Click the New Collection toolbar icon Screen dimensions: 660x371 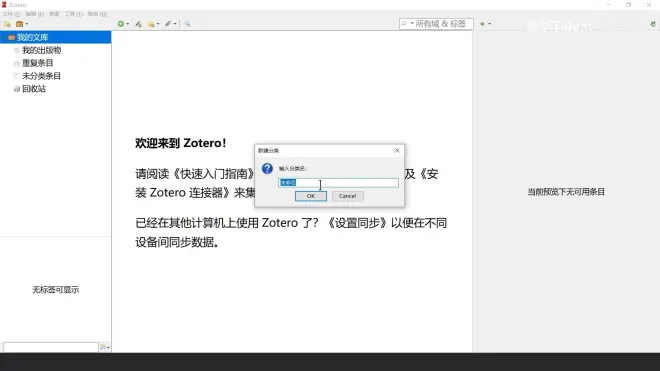point(7,24)
